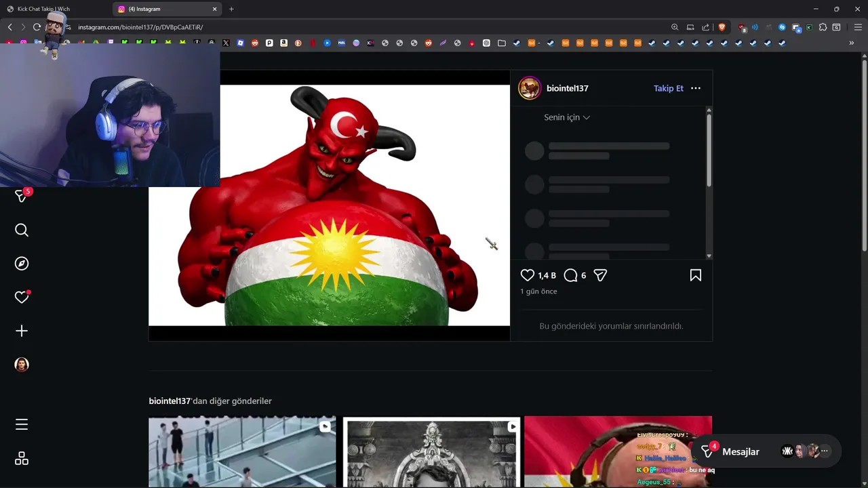Screen dimensions: 868x488
Task: Like the post with the heart icon
Action: point(528,275)
